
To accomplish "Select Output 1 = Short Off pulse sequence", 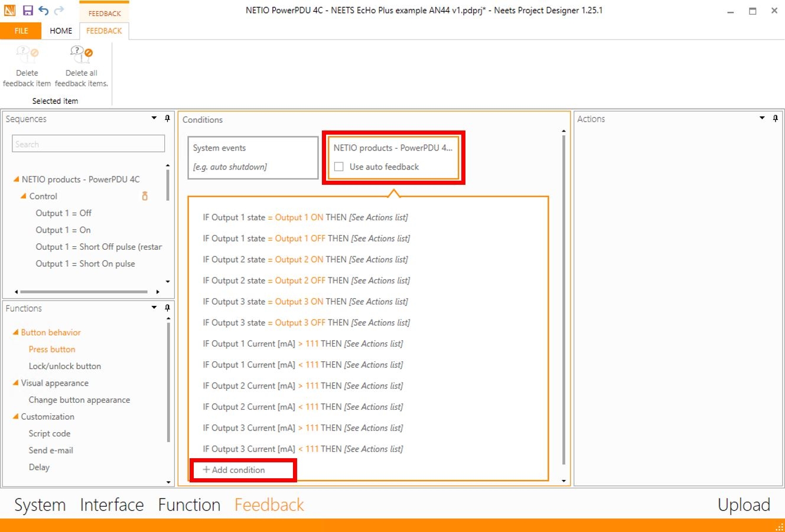I will [99, 247].
